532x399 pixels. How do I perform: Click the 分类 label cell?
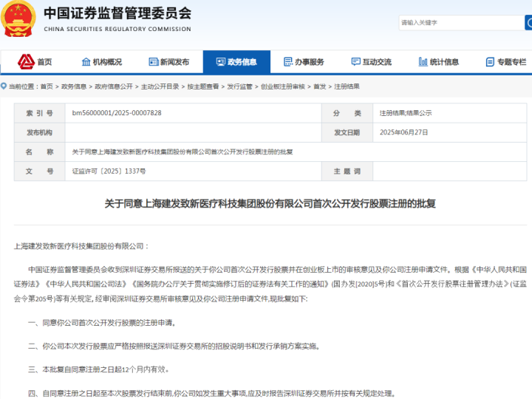click(347, 113)
